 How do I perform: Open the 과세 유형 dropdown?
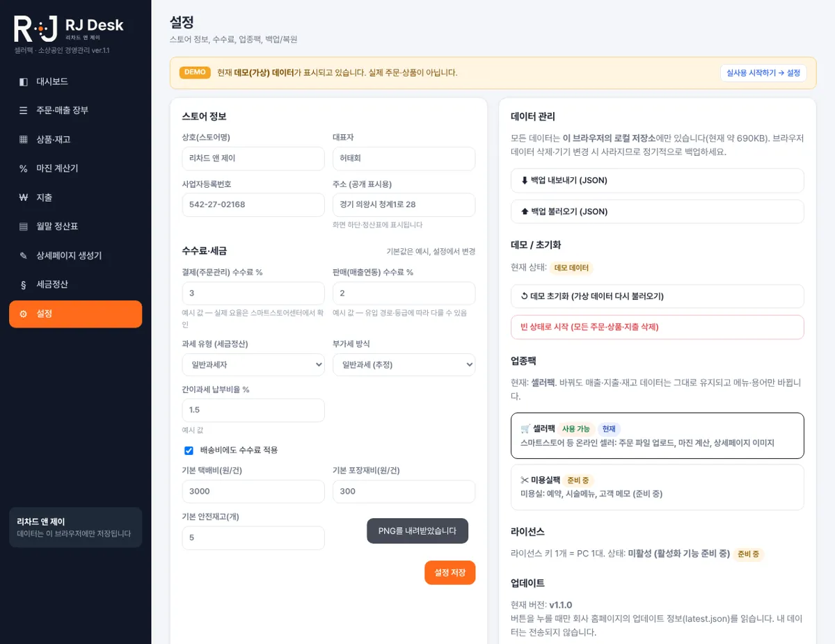click(x=253, y=364)
